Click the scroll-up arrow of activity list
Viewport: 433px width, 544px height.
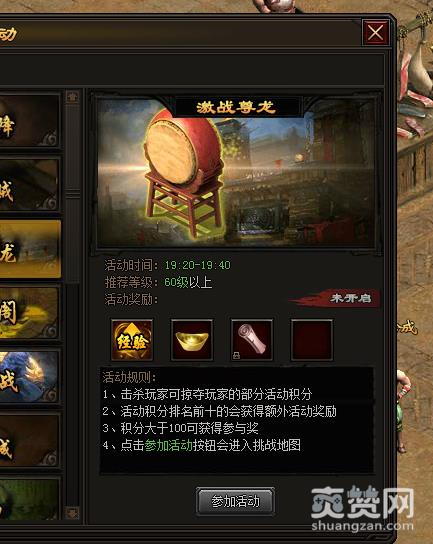[x=72, y=96]
